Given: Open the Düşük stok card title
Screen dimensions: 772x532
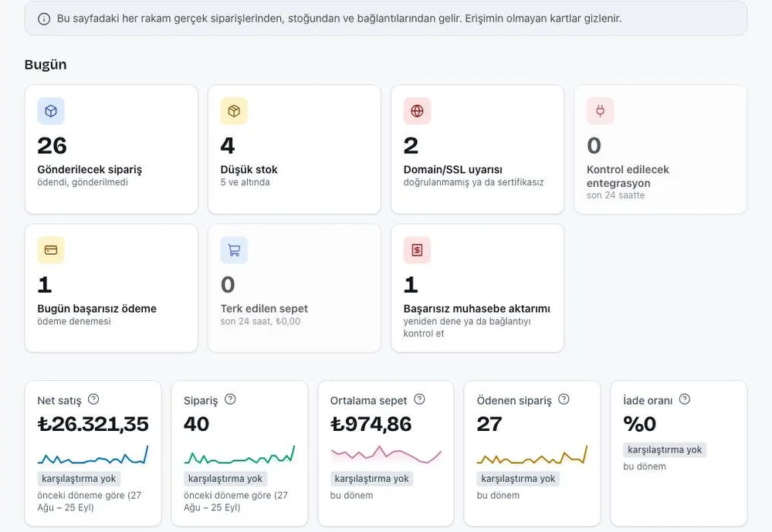Looking at the screenshot, I should pyautogui.click(x=249, y=169).
